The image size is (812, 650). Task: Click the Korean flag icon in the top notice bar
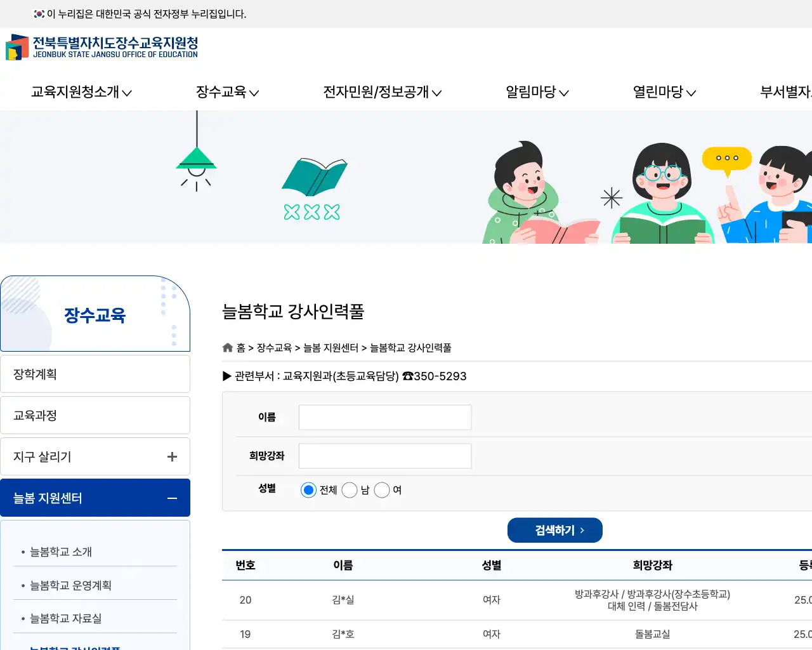(37, 13)
